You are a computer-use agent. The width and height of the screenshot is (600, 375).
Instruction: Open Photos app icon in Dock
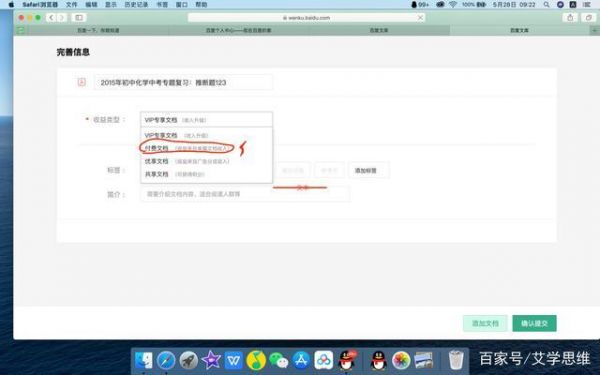coord(401,360)
